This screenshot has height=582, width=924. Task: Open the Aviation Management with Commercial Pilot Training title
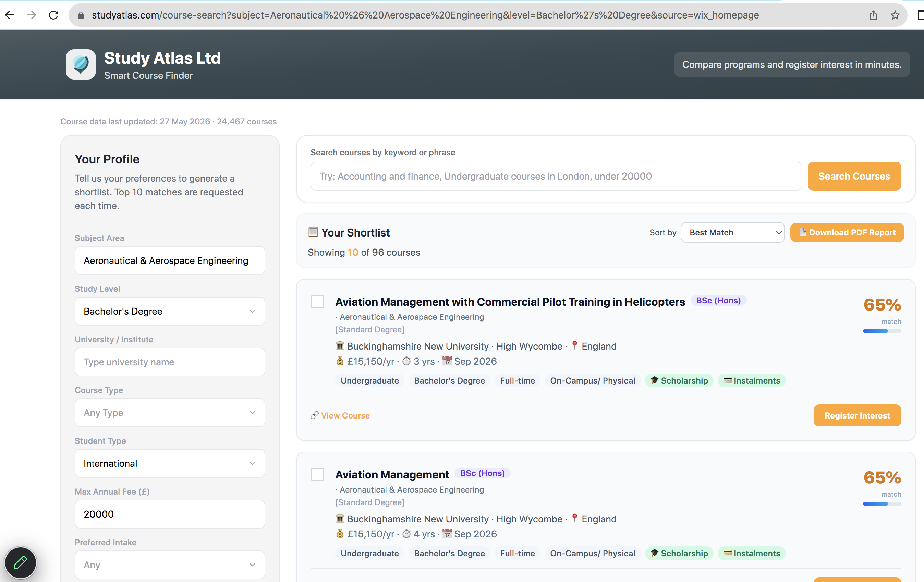point(510,302)
